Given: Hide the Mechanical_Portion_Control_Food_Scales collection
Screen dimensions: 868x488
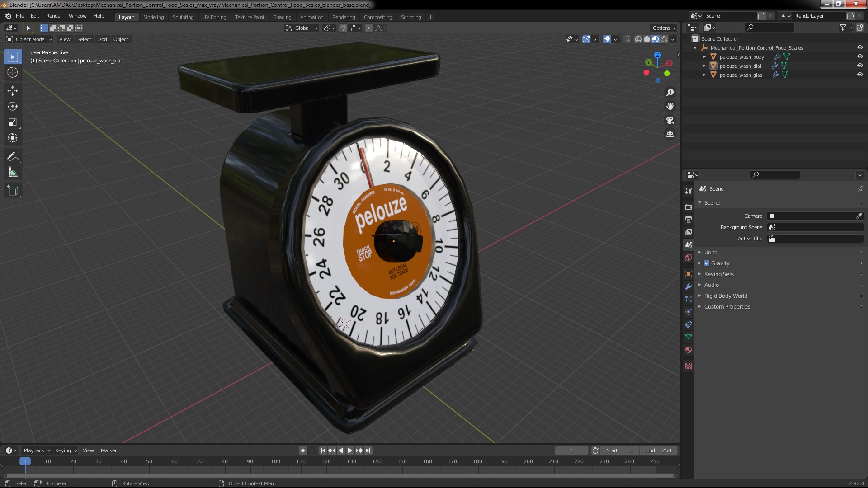Looking at the screenshot, I should [x=860, y=48].
